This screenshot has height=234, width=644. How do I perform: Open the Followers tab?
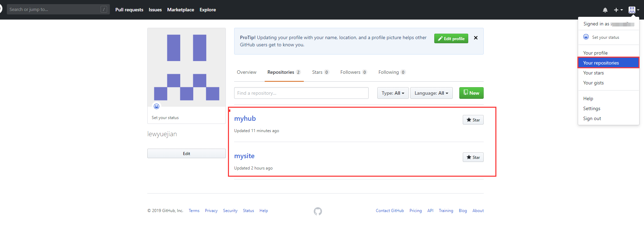pyautogui.click(x=354, y=72)
